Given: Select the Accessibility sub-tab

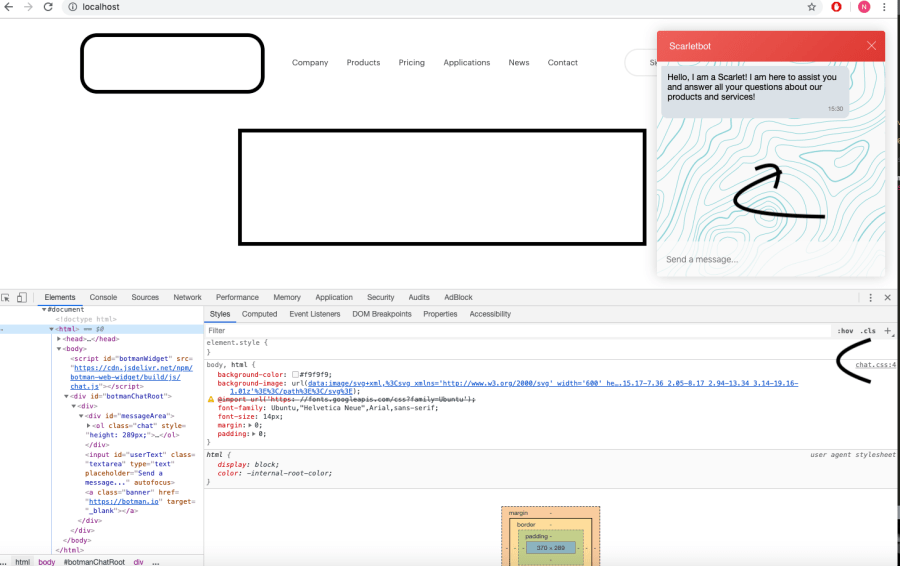Looking at the screenshot, I should [490, 314].
